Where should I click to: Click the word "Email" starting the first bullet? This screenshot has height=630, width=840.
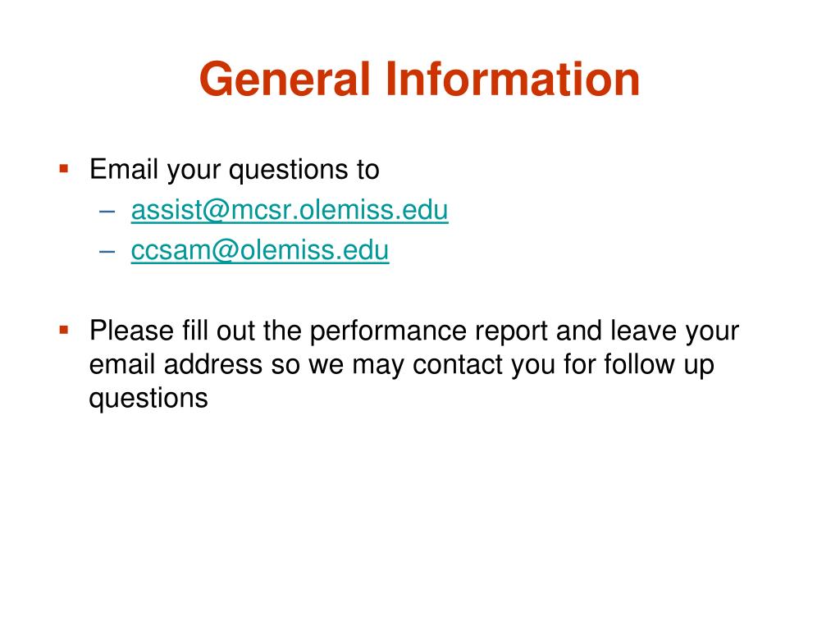pos(124,170)
